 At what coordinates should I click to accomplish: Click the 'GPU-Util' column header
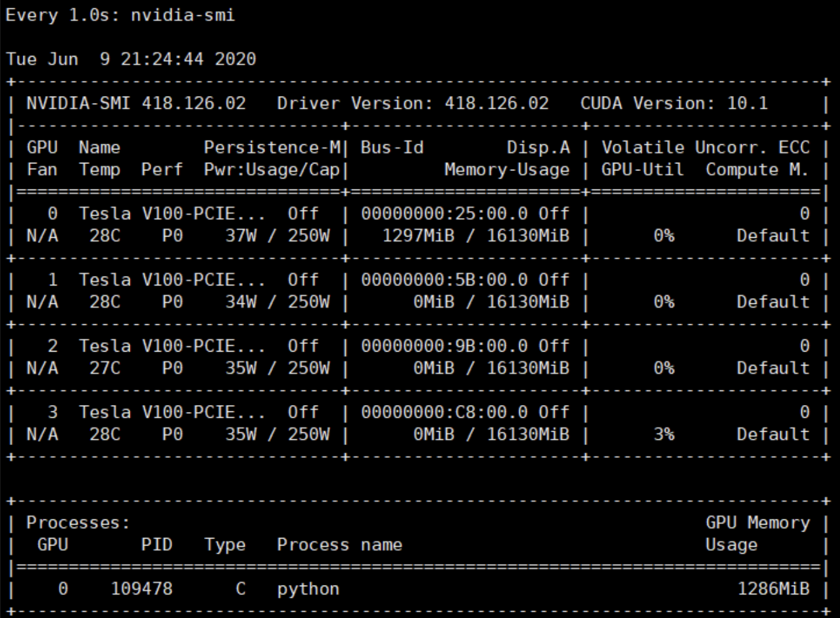tap(643, 170)
